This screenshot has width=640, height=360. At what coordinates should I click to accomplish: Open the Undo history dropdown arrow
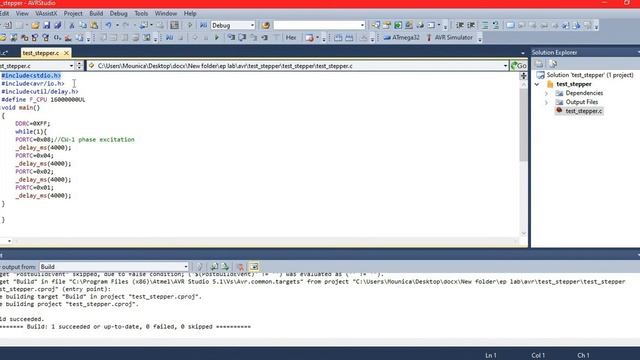pyautogui.click(x=117, y=25)
